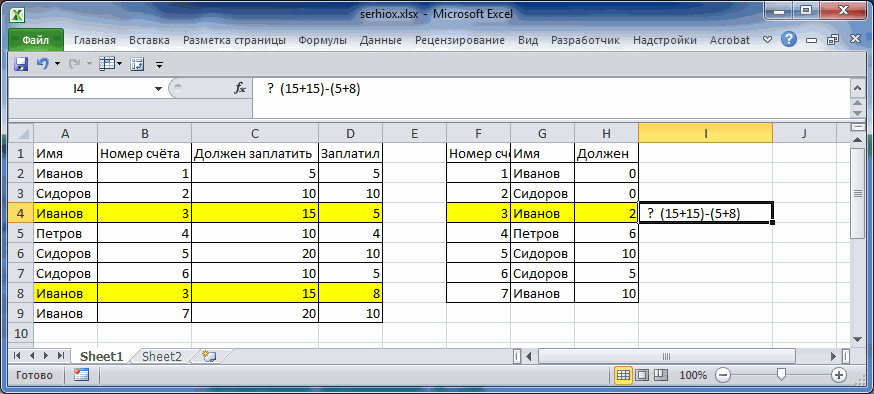Go to first sheet tab arrow

point(17,356)
